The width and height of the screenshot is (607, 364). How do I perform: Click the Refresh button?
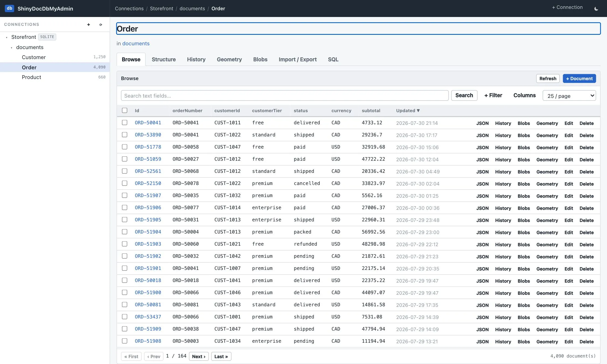coord(548,78)
